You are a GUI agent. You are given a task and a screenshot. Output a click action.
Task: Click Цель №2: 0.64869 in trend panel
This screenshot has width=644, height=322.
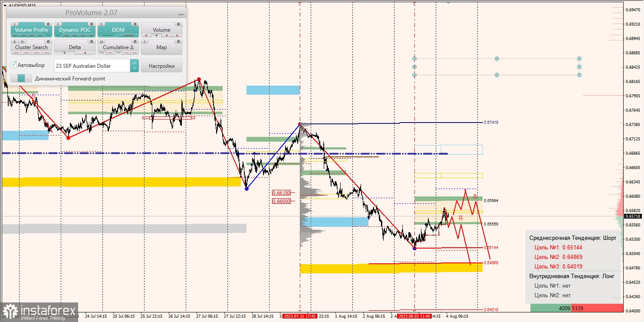pos(559,257)
